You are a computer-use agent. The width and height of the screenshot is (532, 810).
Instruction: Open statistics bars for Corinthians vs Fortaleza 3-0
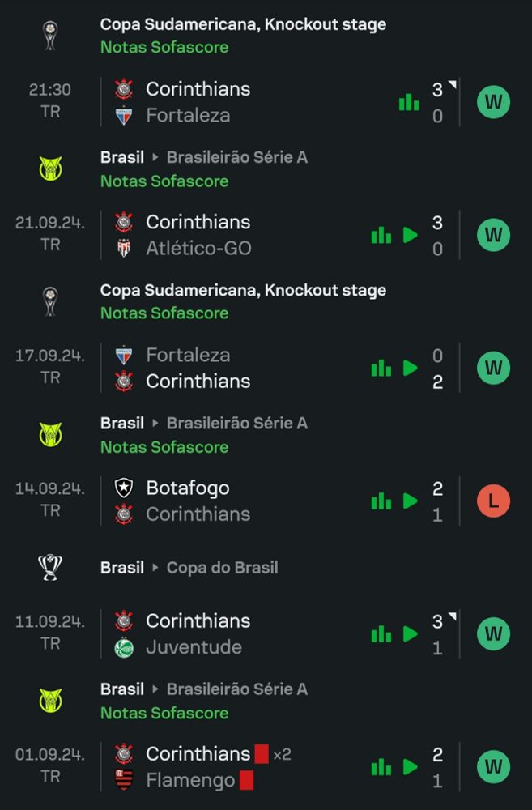[409, 102]
